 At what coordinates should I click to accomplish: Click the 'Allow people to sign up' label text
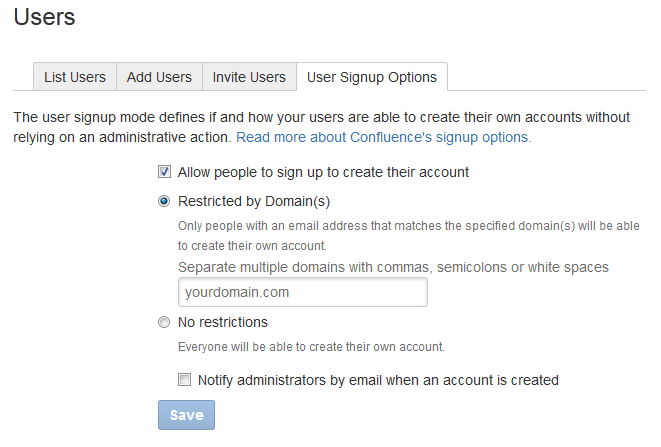click(323, 172)
